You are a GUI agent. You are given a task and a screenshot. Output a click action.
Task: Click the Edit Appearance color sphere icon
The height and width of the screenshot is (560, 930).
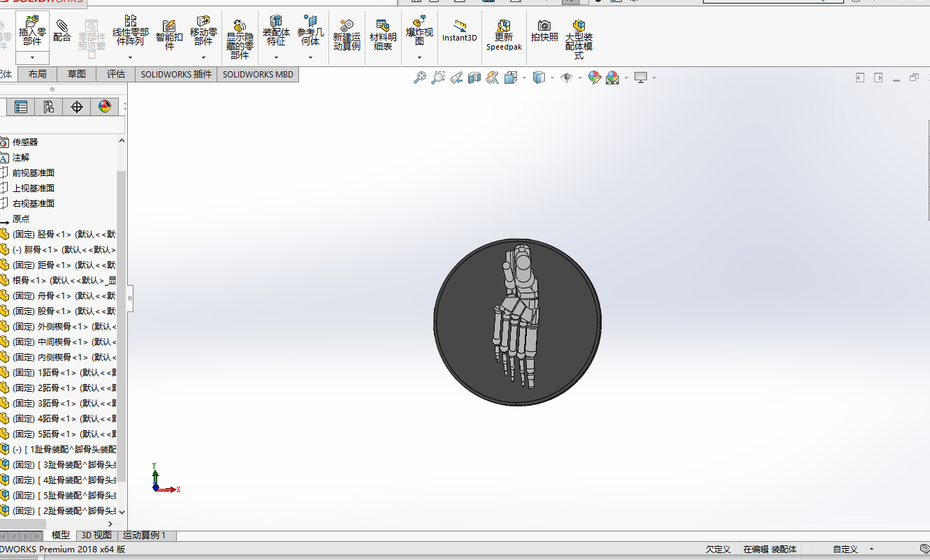click(595, 78)
